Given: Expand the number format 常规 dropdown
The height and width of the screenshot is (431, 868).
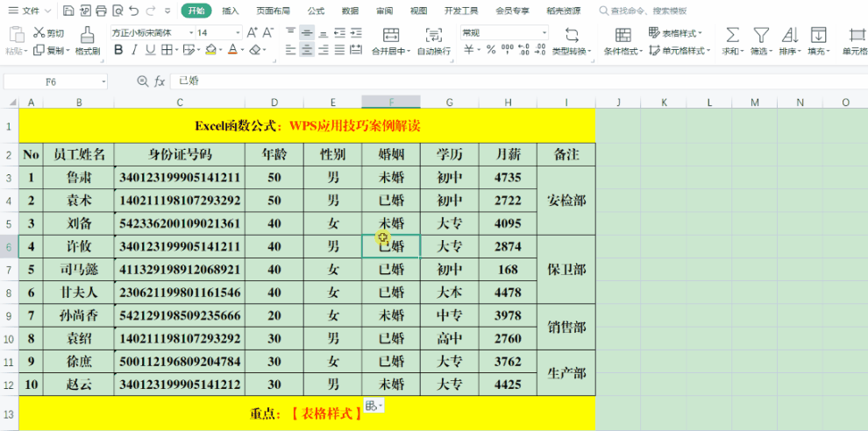Looking at the screenshot, I should 544,32.
